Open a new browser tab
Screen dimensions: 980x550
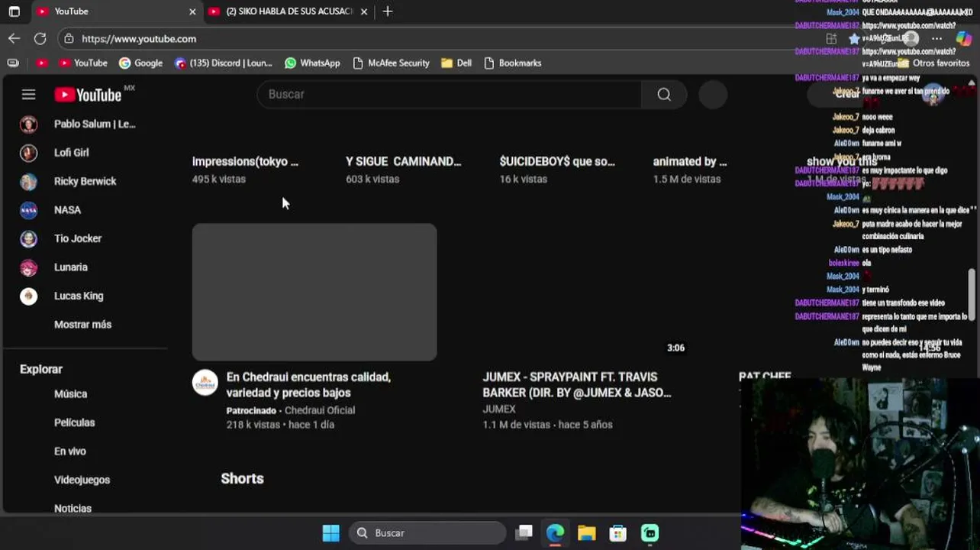click(388, 11)
